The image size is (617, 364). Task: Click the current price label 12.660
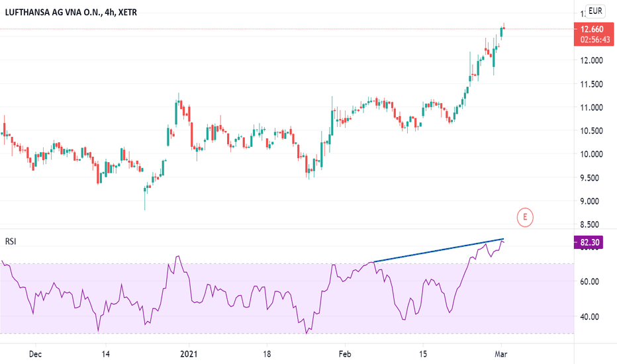pos(593,29)
